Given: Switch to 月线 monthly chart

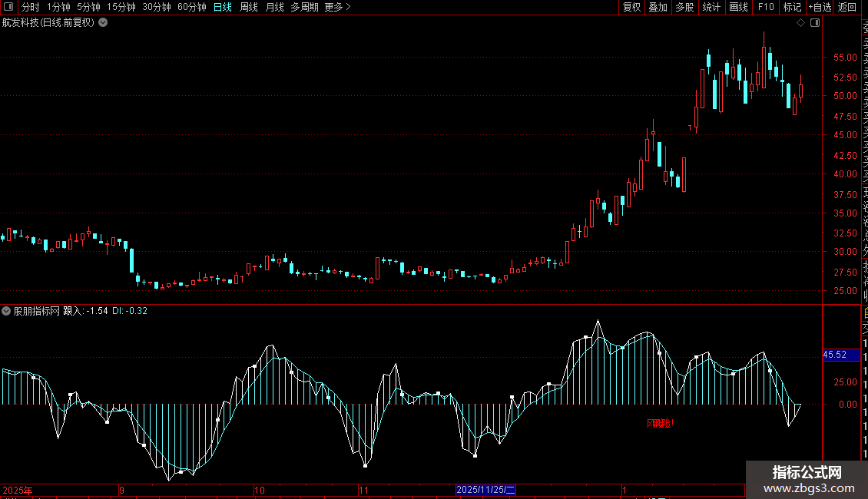Looking at the screenshot, I should tap(274, 7).
